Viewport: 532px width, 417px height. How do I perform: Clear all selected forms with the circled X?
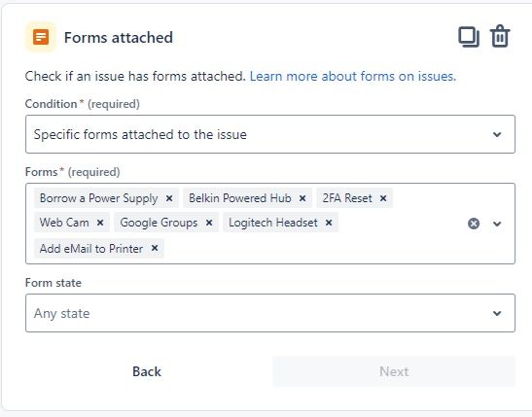[474, 224]
